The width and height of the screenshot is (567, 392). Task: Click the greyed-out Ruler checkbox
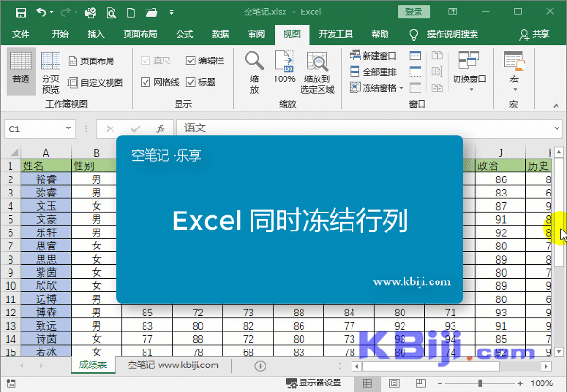click(x=146, y=60)
